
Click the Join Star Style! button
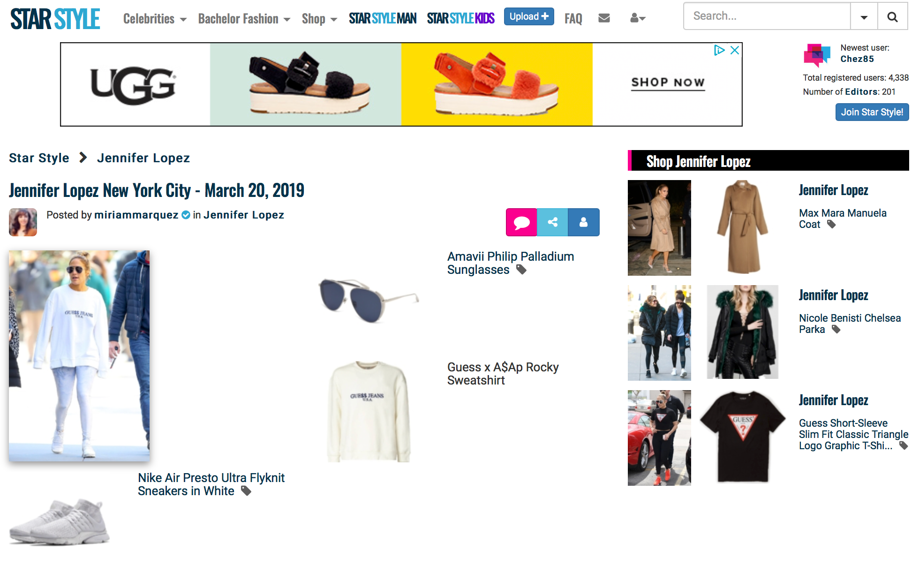point(872,112)
